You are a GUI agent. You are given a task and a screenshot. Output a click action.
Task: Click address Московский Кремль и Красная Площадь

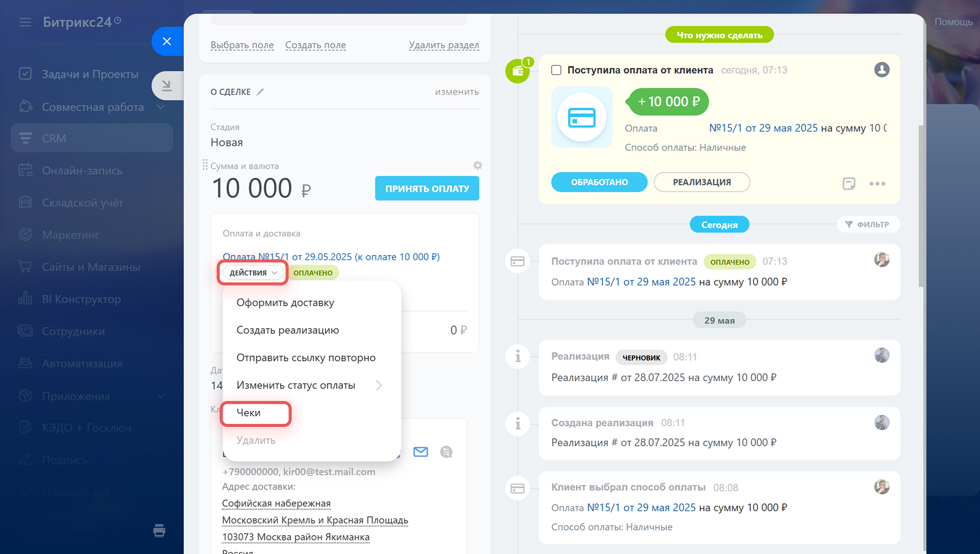point(315,520)
